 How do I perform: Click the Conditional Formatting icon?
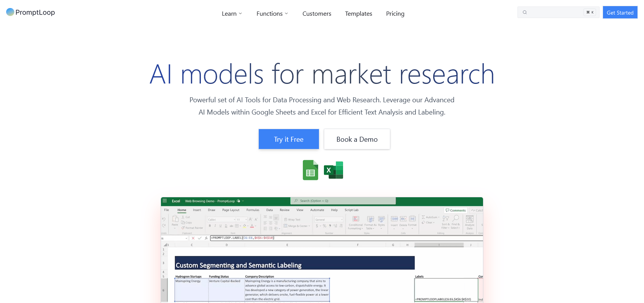356,219
